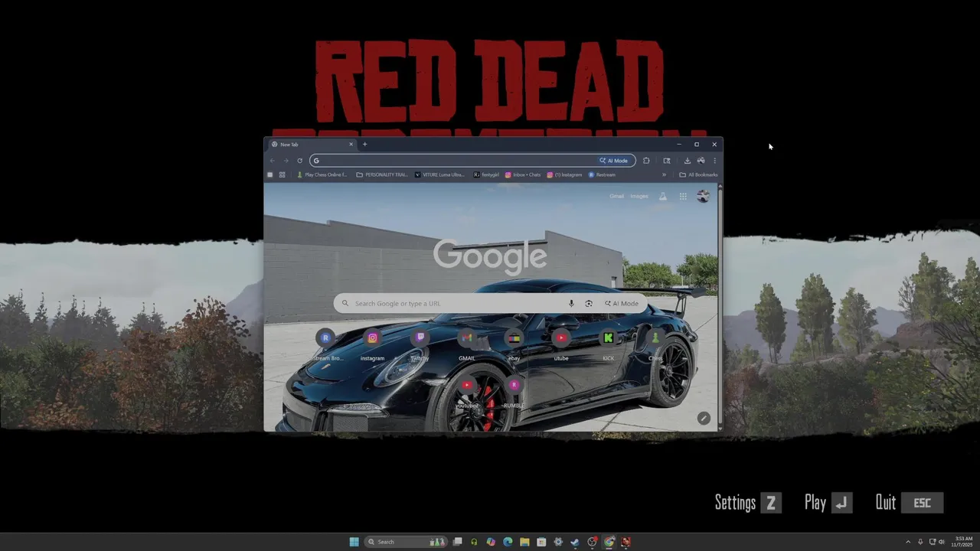This screenshot has height=551, width=980.
Task: Show hidden system tray icons
Action: point(908,542)
